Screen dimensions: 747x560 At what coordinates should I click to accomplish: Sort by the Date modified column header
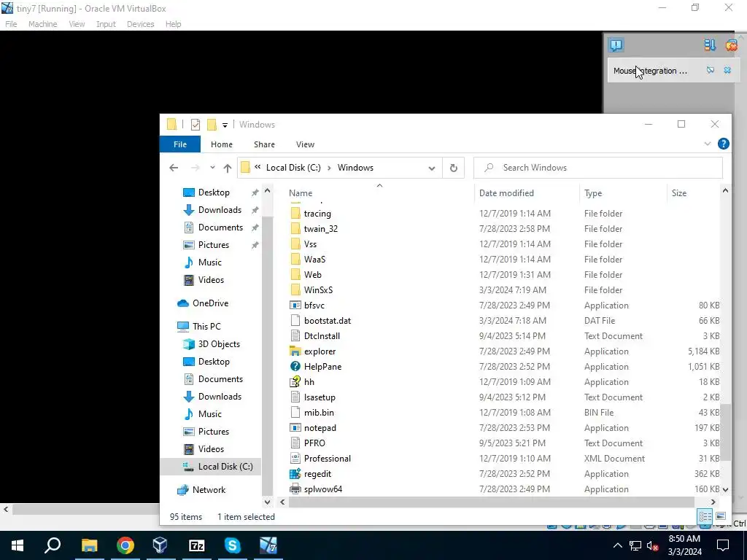click(x=506, y=192)
